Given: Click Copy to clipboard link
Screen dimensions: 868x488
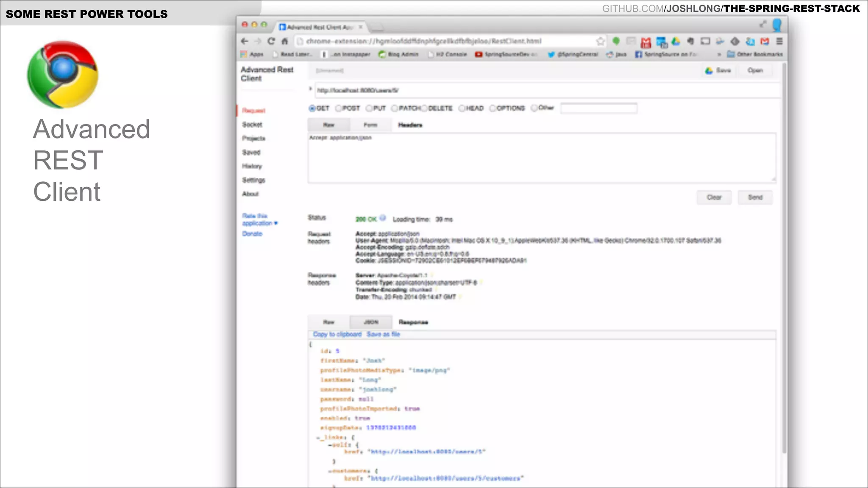Looking at the screenshot, I should pos(337,334).
